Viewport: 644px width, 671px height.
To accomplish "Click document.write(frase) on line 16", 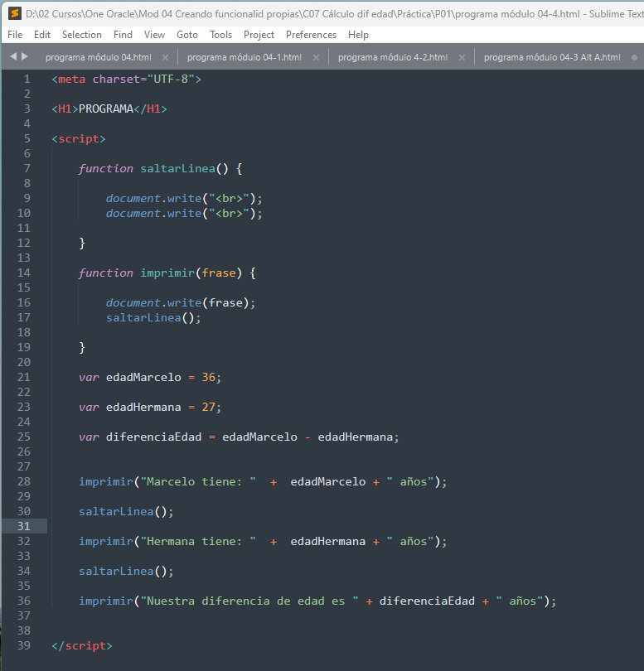I will (x=181, y=303).
